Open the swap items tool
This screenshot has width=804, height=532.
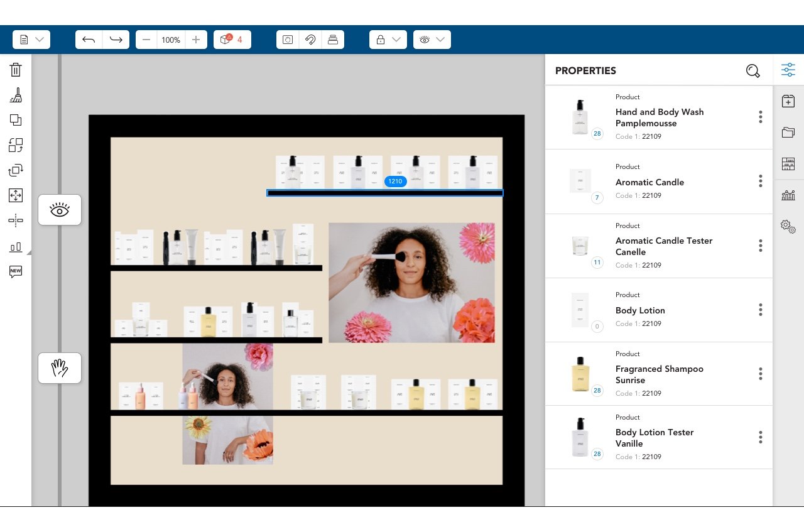[x=15, y=145]
